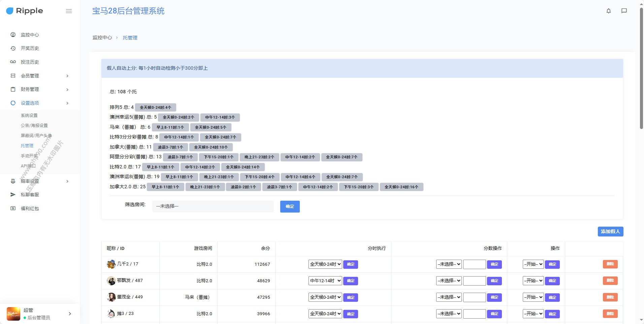The image size is (644, 324).
Task: Click the 几千2 user avatar
Action: point(111,264)
